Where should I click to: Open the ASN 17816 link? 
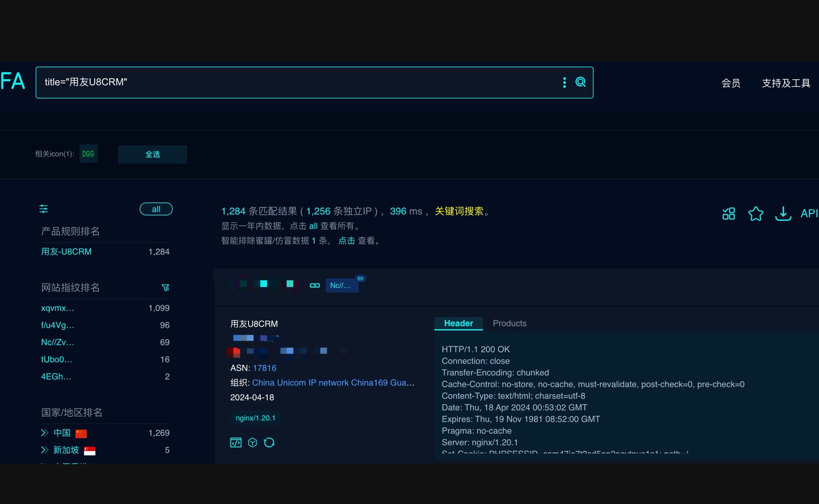264,368
